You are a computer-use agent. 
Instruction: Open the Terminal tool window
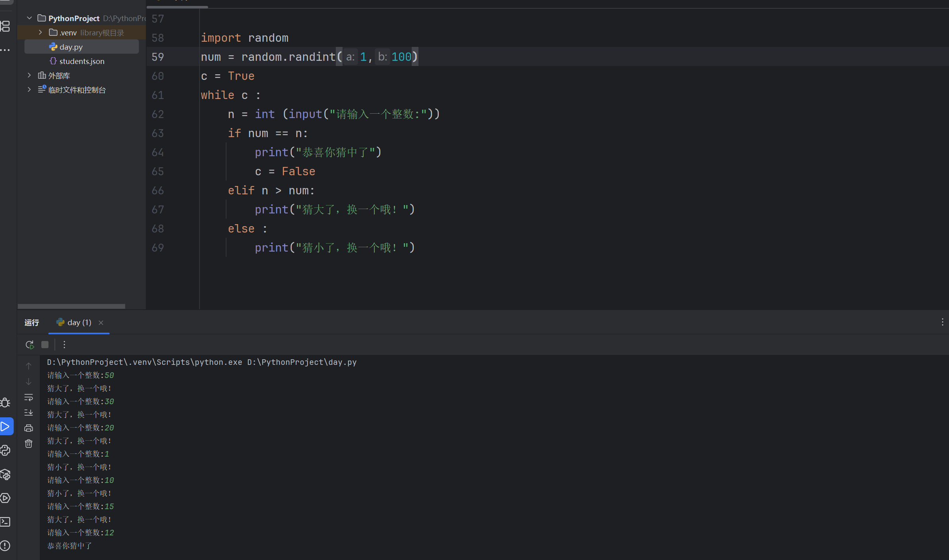[6, 522]
